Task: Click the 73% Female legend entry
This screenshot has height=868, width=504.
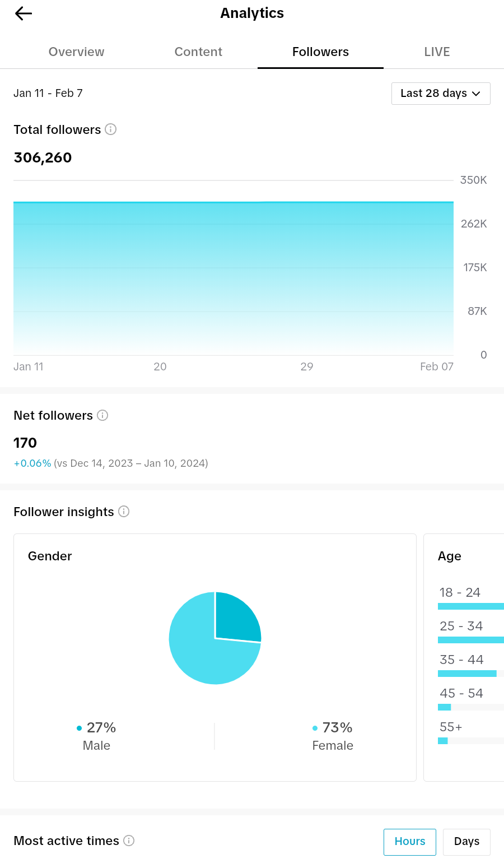Action: (333, 736)
